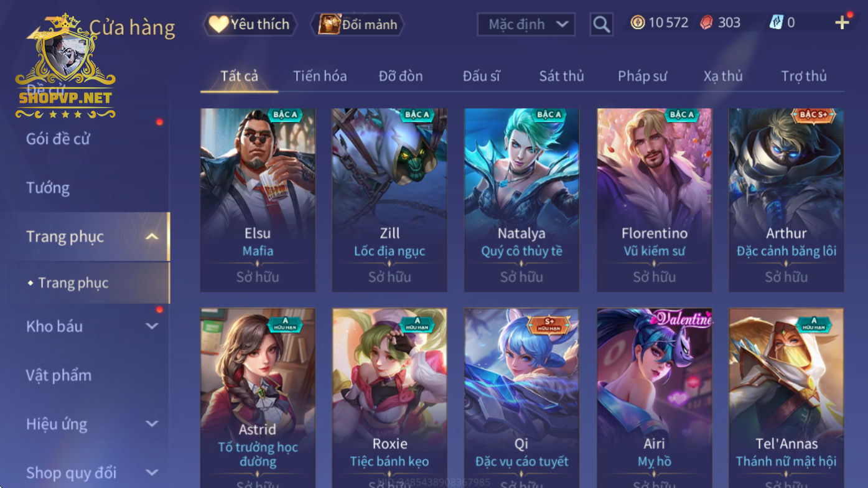Expand the Hiệu ứng sidebar section
This screenshot has width=868, height=488.
pyautogui.click(x=152, y=424)
